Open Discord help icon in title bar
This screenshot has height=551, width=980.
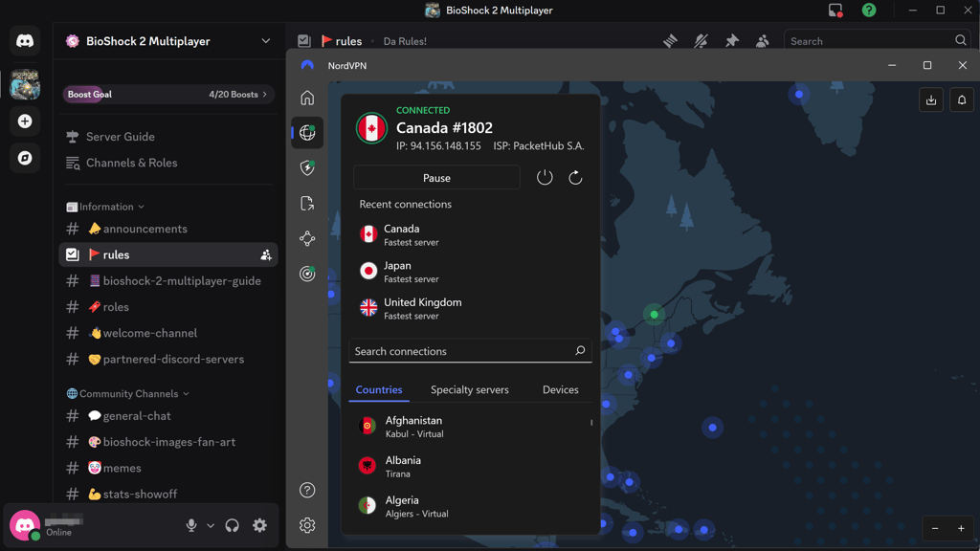[869, 10]
